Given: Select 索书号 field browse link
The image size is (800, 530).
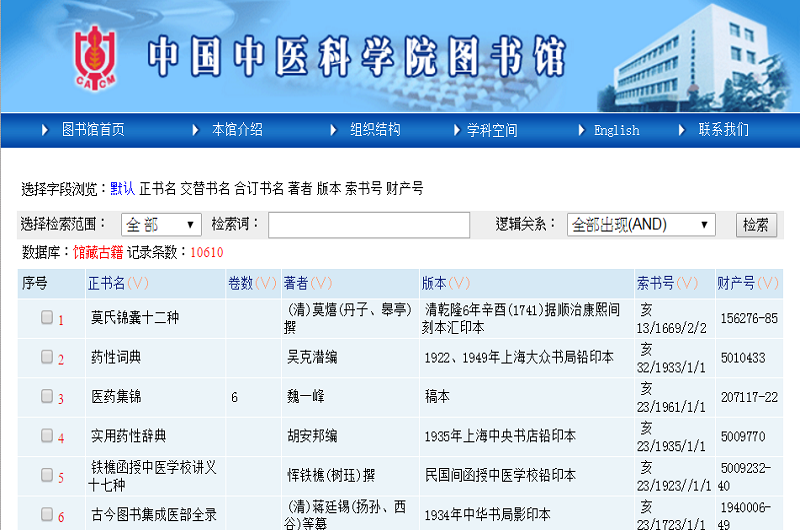Looking at the screenshot, I should click(363, 189).
